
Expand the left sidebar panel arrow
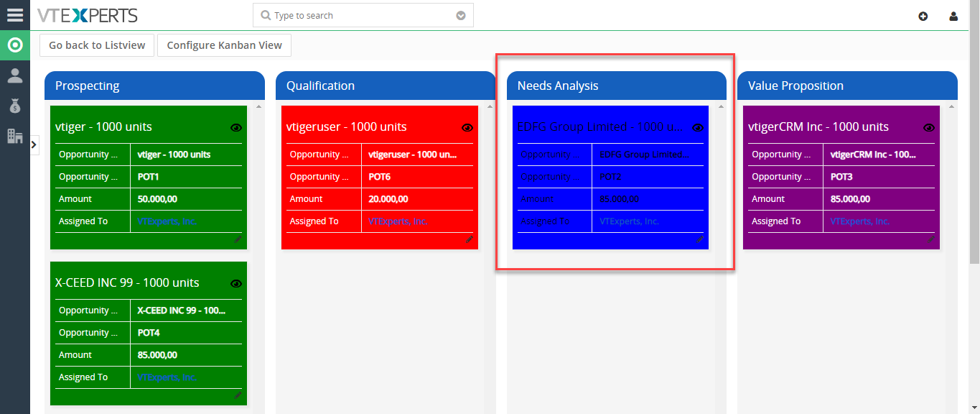(34, 145)
